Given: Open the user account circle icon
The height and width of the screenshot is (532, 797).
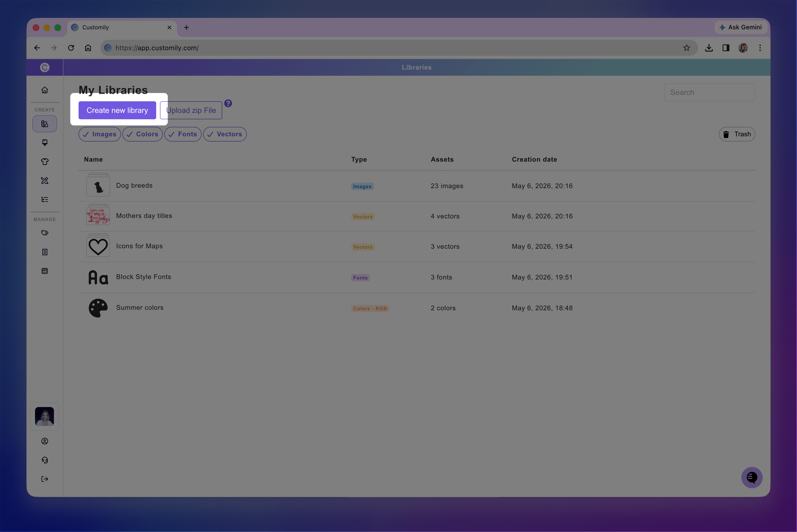Looking at the screenshot, I should pyautogui.click(x=44, y=441).
